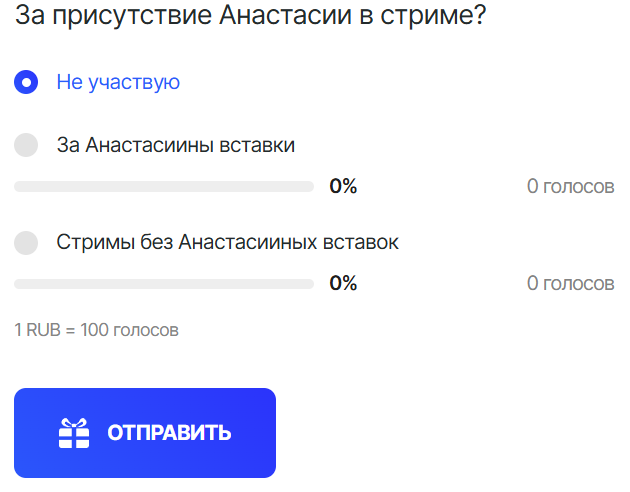The width and height of the screenshot is (630, 492).
Task: Click 0 голосов count for Стримы без вставок
Action: click(570, 284)
